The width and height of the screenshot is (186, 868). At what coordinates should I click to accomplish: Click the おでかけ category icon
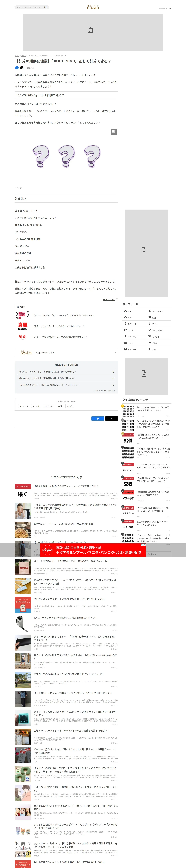[x=150, y=336]
